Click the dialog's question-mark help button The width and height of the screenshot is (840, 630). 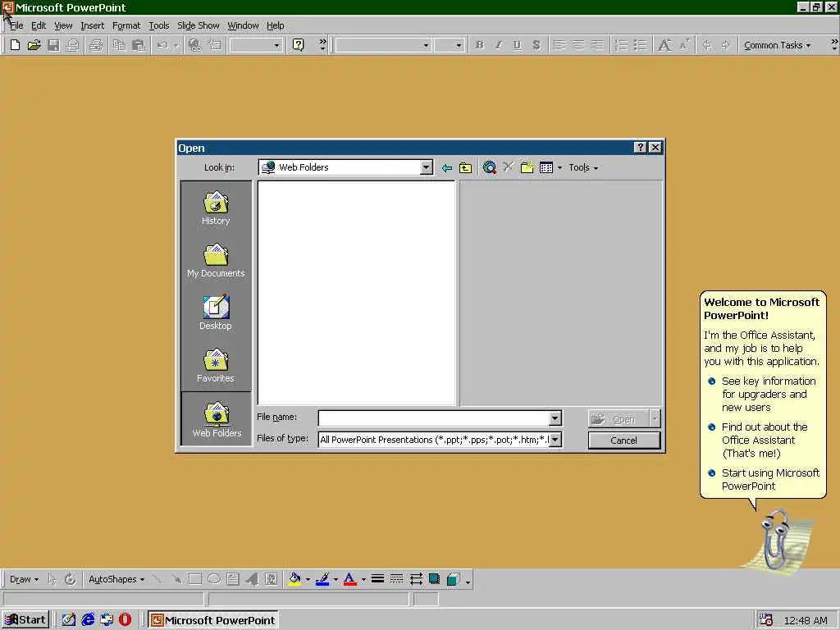640,148
